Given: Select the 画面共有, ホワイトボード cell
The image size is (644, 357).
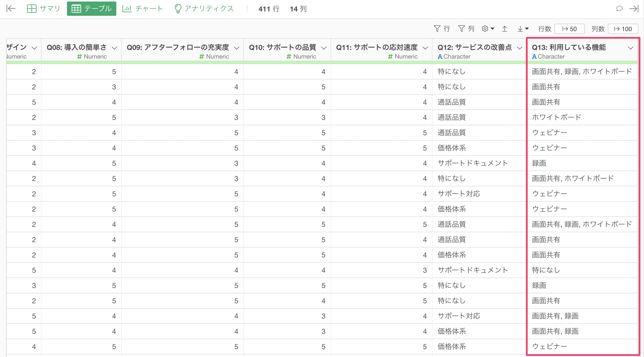Looking at the screenshot, I should (582, 178).
